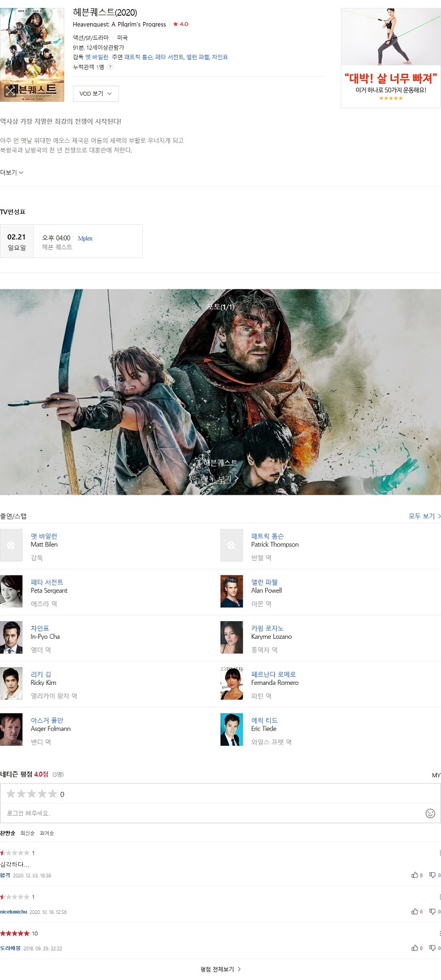The image size is (441, 980).
Task: Sort reviews by 최신순
Action: click(27, 833)
